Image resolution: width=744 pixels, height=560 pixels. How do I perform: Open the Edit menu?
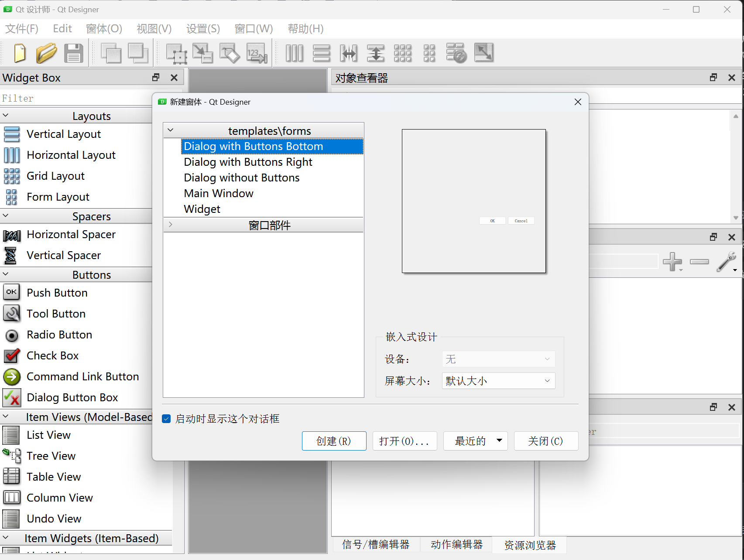click(x=62, y=29)
